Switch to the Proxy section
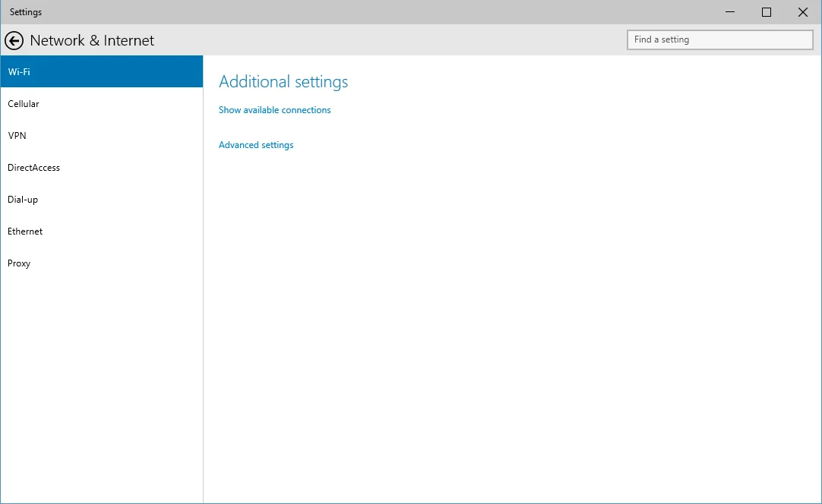This screenshot has height=504, width=822. [102, 263]
